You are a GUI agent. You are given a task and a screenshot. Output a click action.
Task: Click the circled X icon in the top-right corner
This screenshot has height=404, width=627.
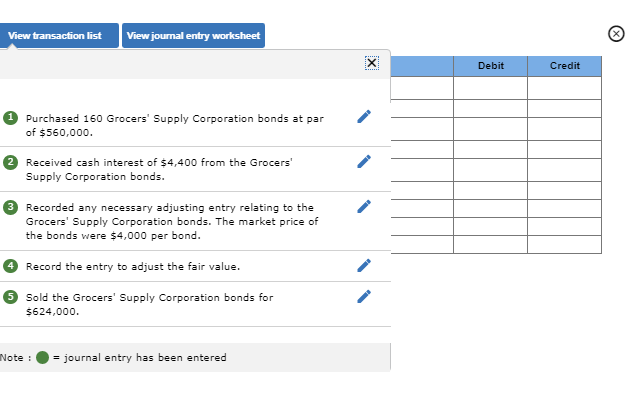(x=616, y=35)
